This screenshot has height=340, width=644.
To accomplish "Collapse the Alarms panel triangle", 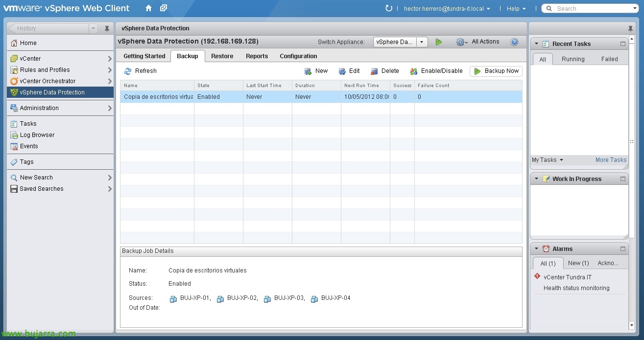I will tap(536, 249).
